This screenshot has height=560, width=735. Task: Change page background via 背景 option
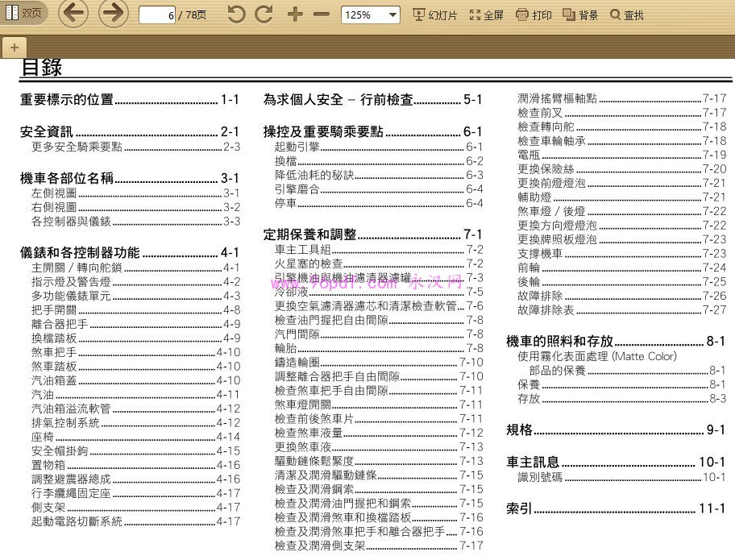[x=578, y=14]
